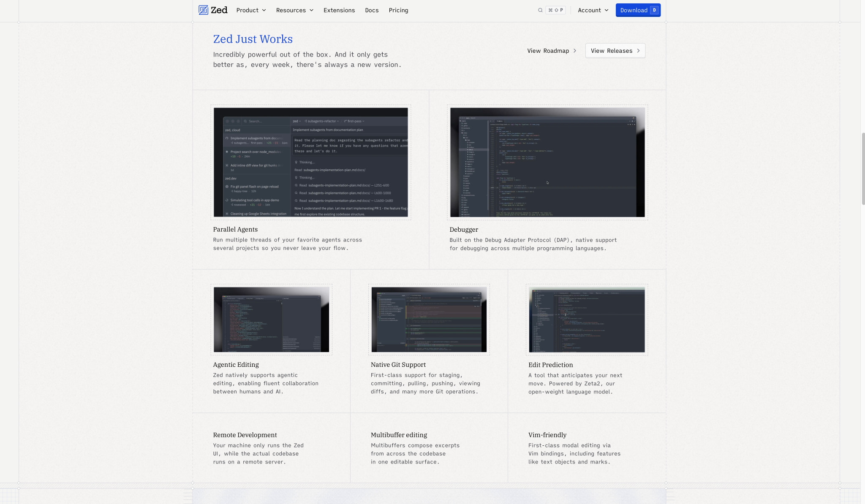
Task: Click the View Releases button
Action: (x=615, y=51)
